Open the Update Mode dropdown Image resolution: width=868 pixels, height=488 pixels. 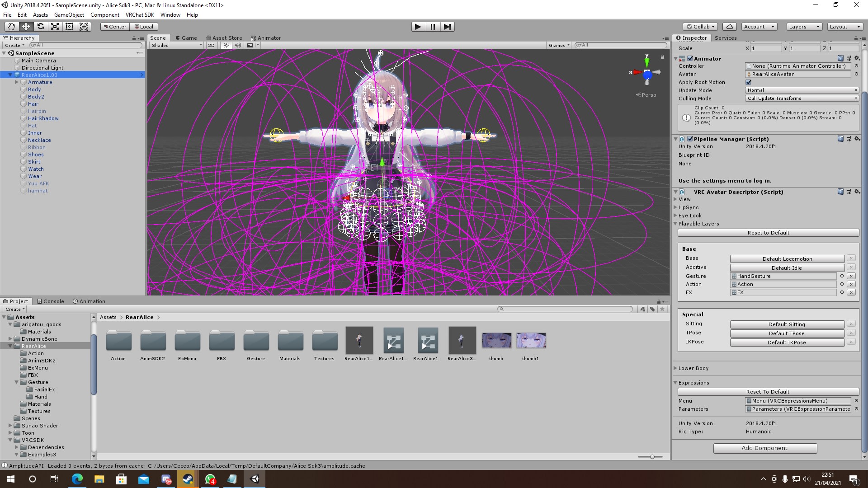(802, 90)
